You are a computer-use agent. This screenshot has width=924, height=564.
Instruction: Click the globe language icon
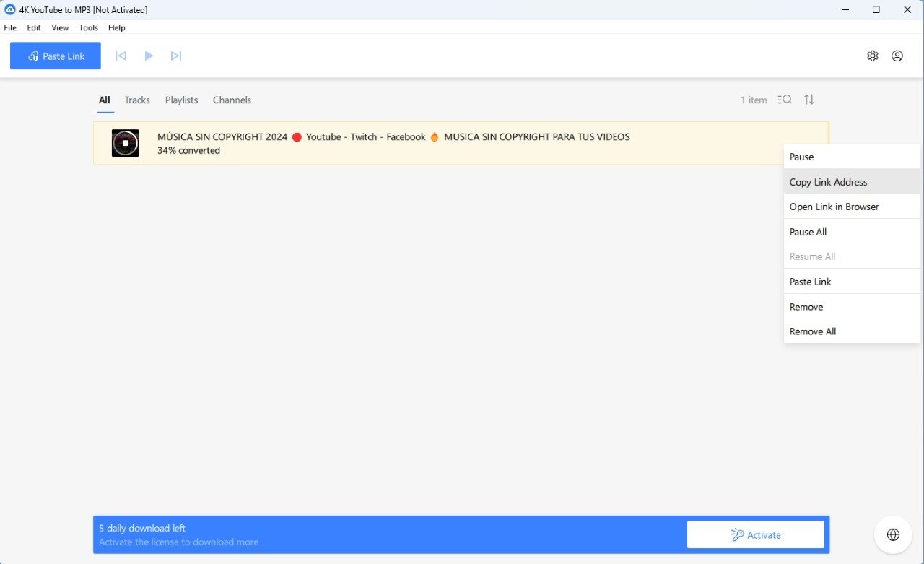893,534
